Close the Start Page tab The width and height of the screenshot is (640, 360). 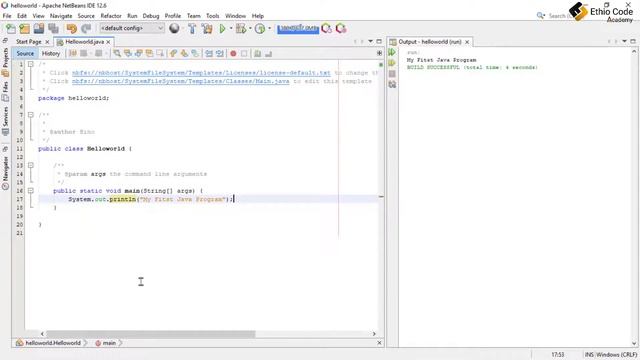47,42
